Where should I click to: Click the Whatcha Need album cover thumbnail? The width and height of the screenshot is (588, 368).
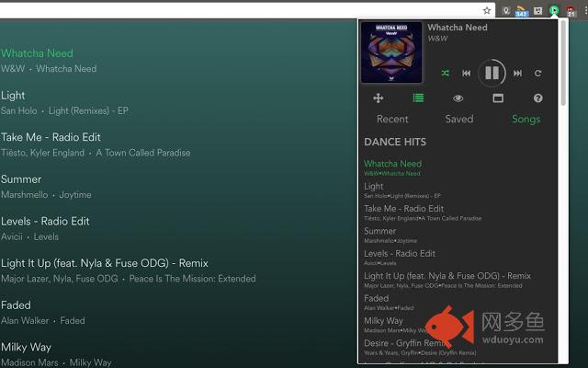click(391, 52)
